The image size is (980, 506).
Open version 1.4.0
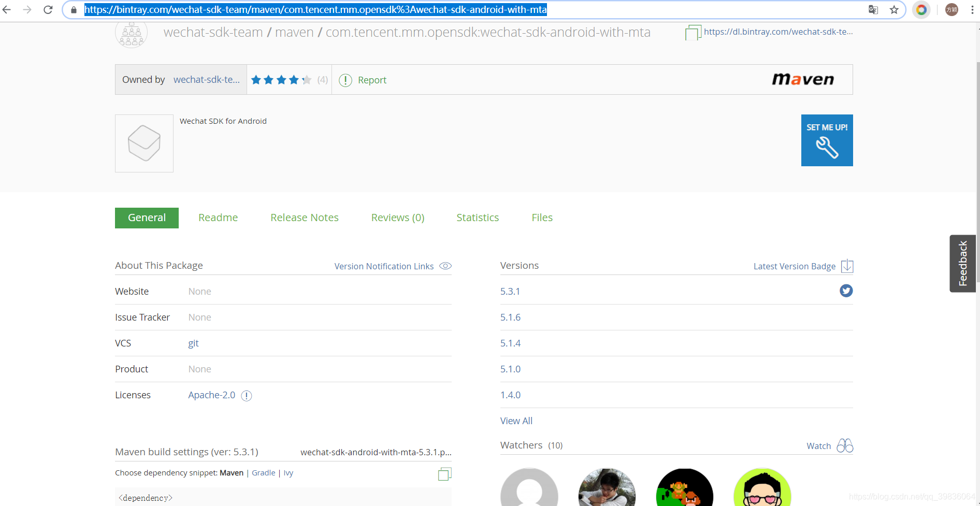510,395
